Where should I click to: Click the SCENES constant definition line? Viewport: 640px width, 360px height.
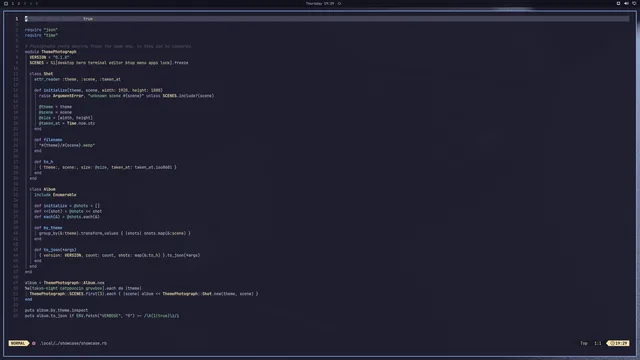click(109, 63)
